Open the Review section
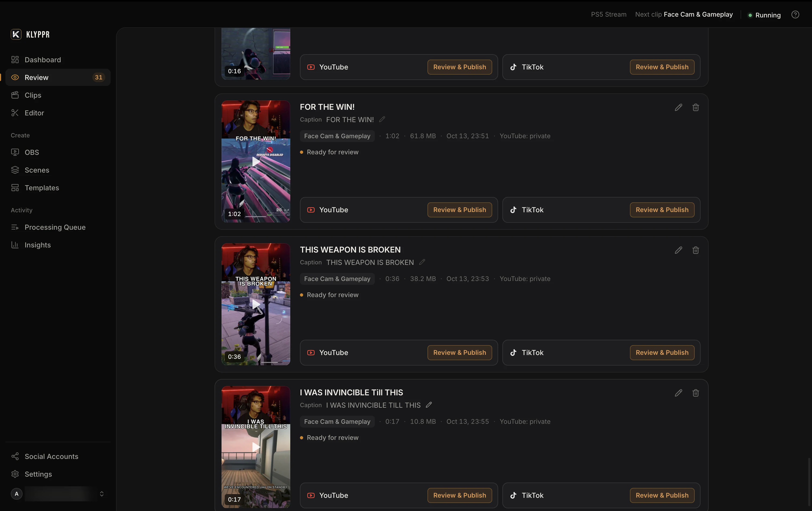Screen dimensions: 812x511 click(x=58, y=77)
